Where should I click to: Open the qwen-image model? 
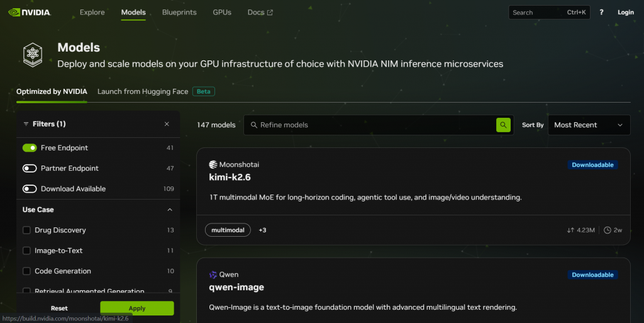[236, 287]
